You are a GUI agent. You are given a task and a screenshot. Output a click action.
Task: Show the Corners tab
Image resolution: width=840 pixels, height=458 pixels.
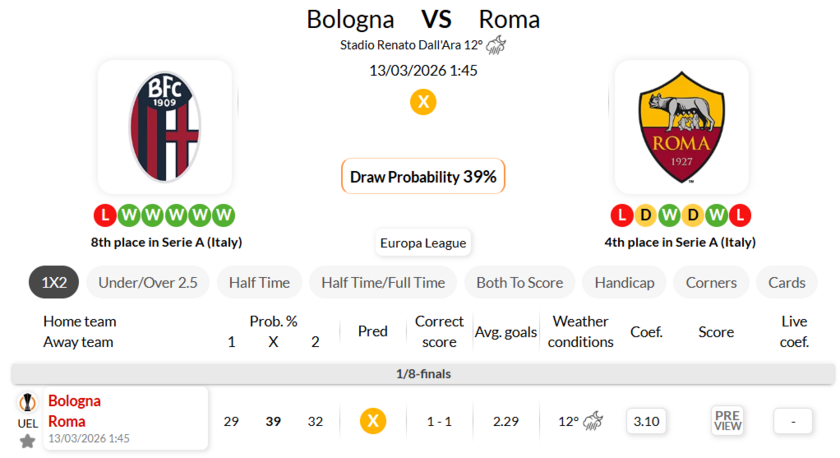click(x=711, y=283)
